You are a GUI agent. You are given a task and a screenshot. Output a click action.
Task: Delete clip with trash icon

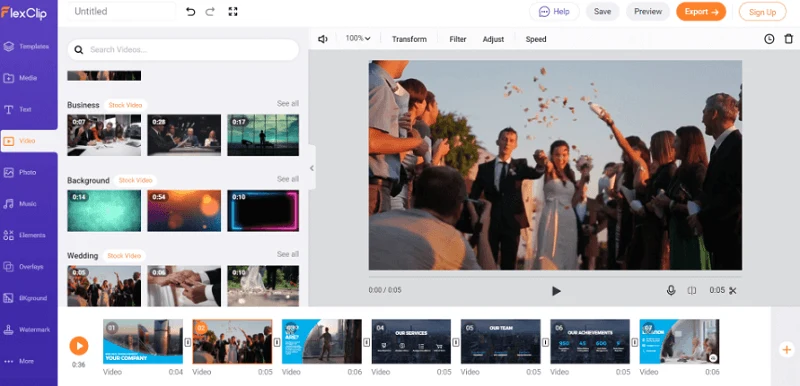(x=789, y=39)
